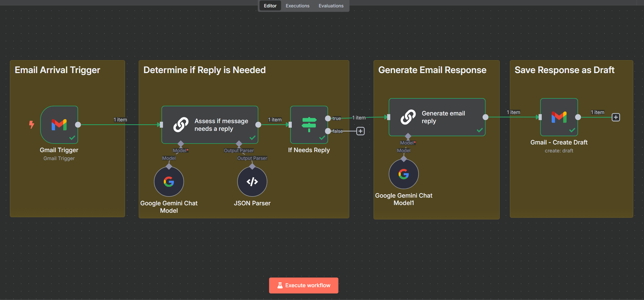Select the Gmail - Create Draft node
Image resolution: width=644 pixels, height=300 pixels.
(559, 117)
